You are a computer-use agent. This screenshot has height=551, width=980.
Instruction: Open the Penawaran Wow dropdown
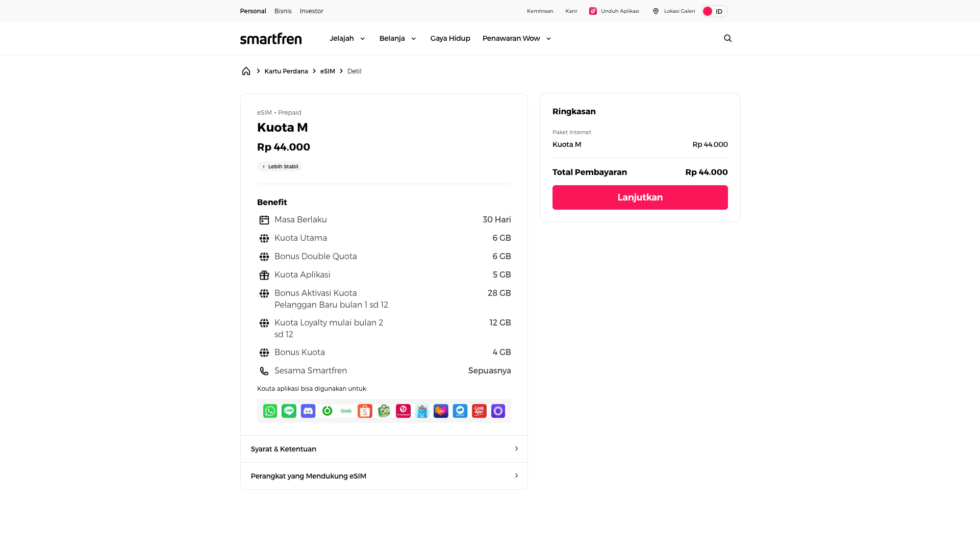(x=517, y=38)
